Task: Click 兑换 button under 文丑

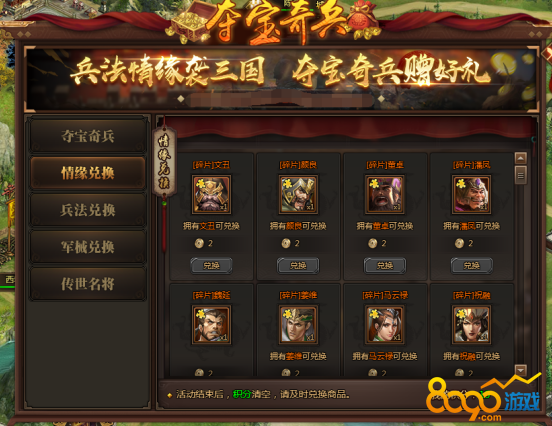Action: point(211,265)
